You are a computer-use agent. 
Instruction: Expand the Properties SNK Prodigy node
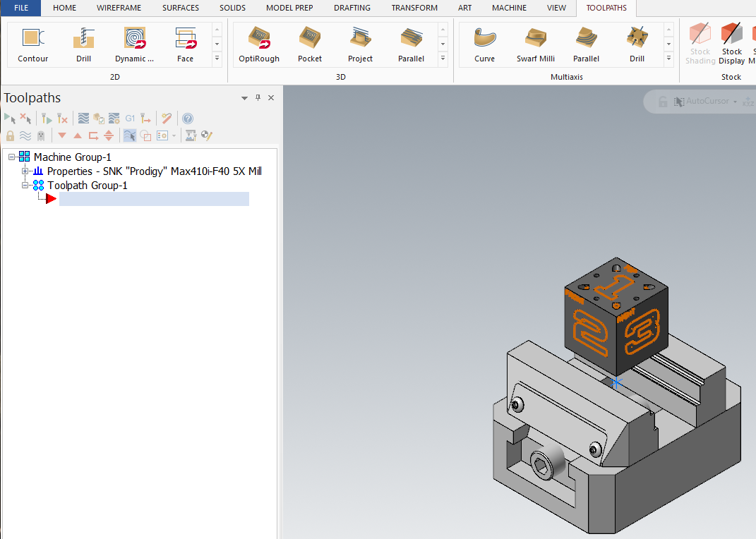[25, 171]
